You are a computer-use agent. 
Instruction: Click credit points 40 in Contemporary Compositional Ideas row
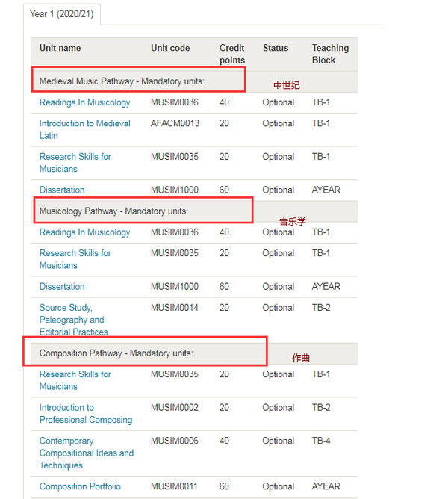point(224,441)
